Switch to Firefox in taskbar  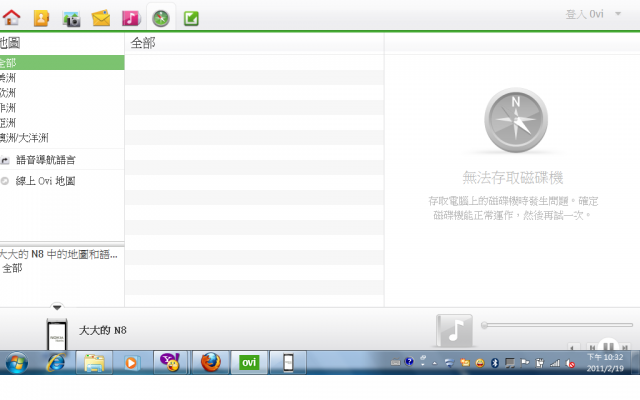(x=211, y=362)
